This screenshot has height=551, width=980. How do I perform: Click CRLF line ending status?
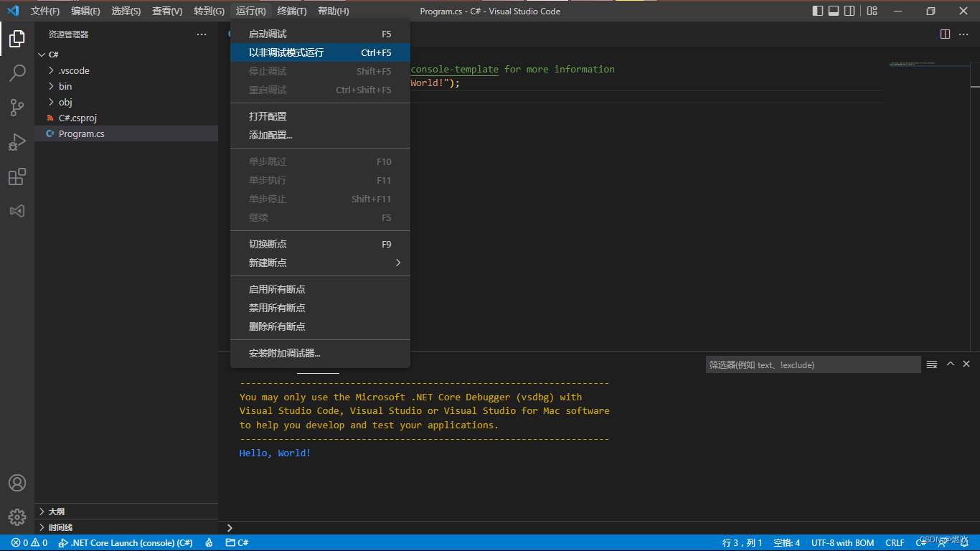pos(895,543)
